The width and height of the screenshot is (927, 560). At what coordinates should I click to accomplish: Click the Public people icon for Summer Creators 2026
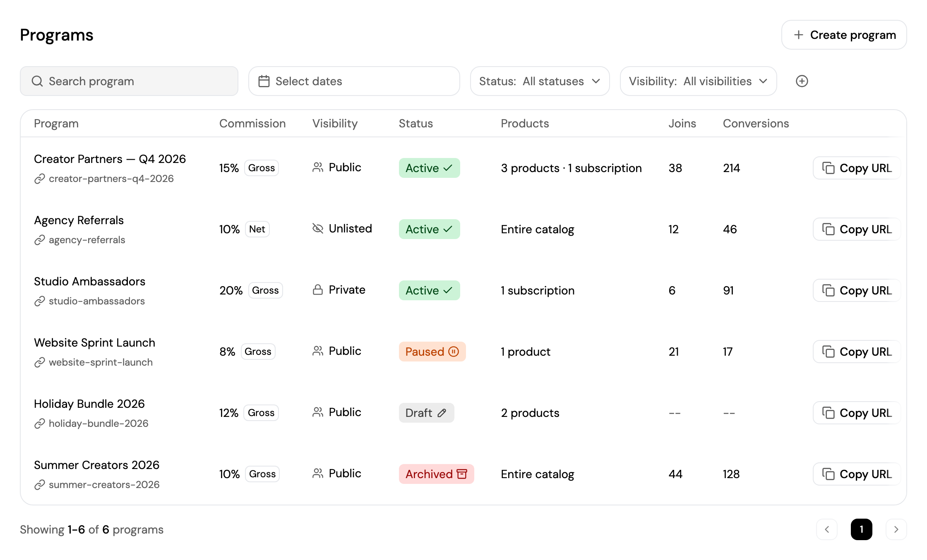318,473
